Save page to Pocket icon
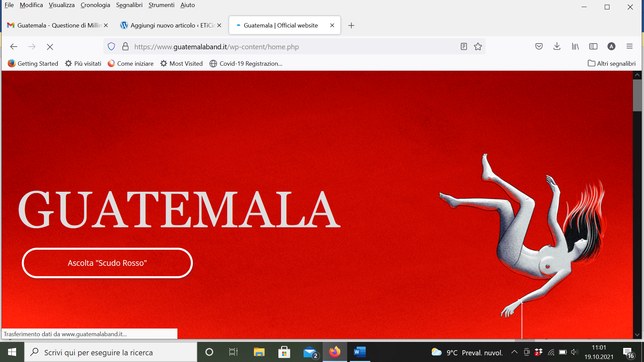Viewport: 644px width, 362px height. tap(539, 47)
